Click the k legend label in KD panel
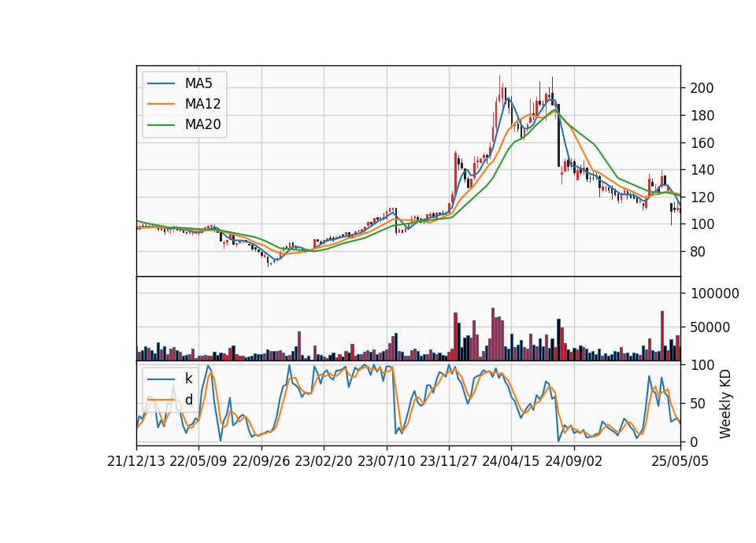Image resolution: width=756 pixels, height=543 pixels. 188,379
